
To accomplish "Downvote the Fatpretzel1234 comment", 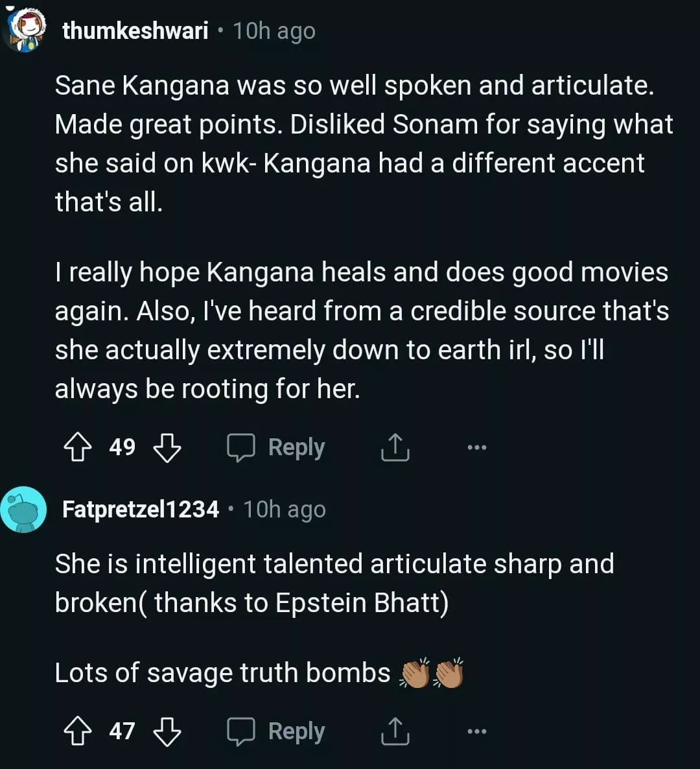I will pos(167,731).
